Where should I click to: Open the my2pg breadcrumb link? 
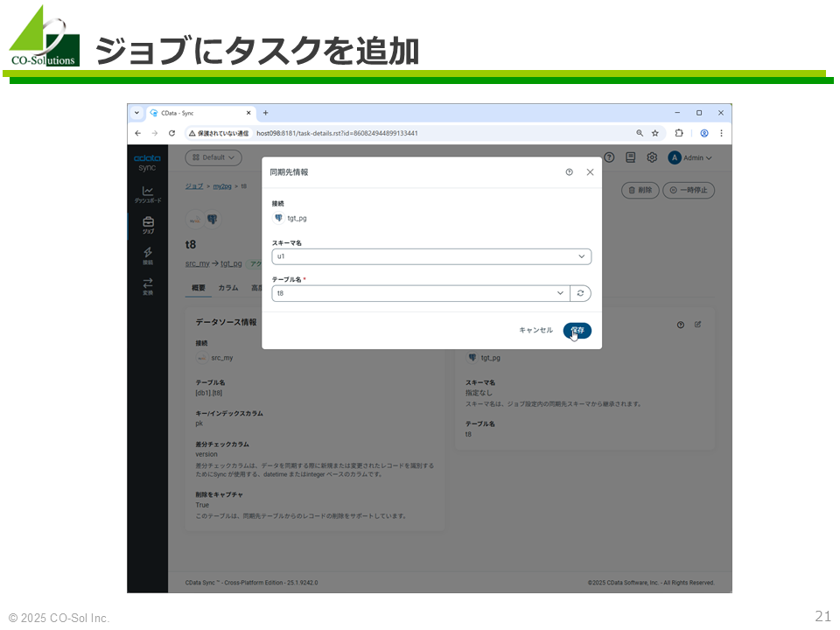tap(222, 186)
